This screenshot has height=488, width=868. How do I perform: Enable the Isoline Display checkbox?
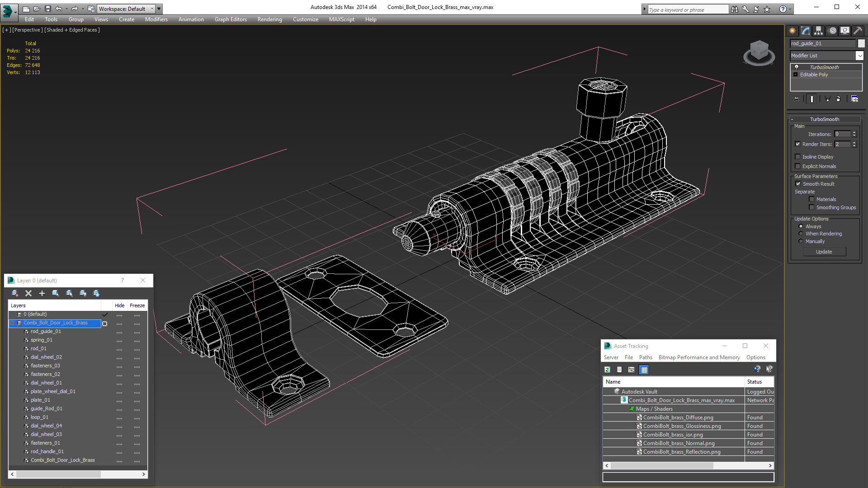coord(798,157)
